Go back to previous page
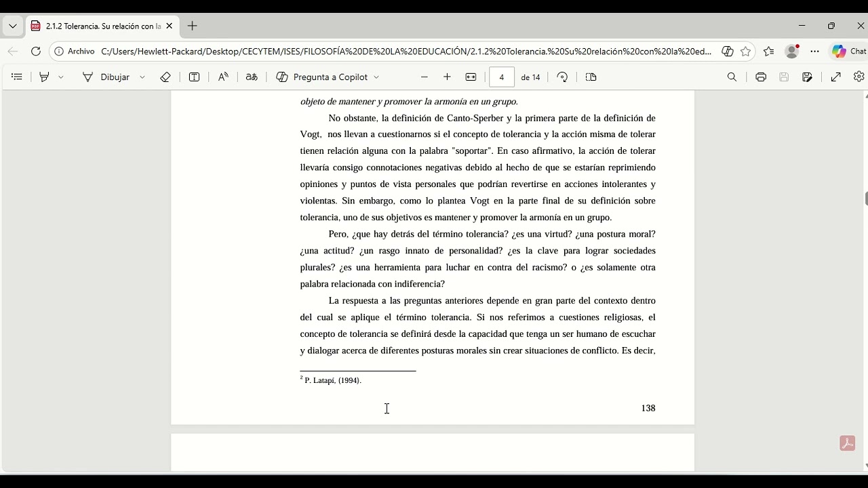 13,52
